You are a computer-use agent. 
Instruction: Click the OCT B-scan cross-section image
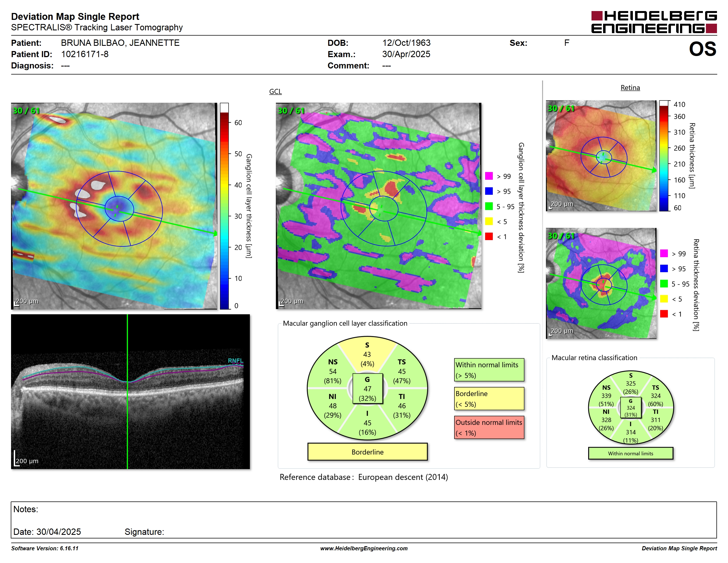(130, 392)
